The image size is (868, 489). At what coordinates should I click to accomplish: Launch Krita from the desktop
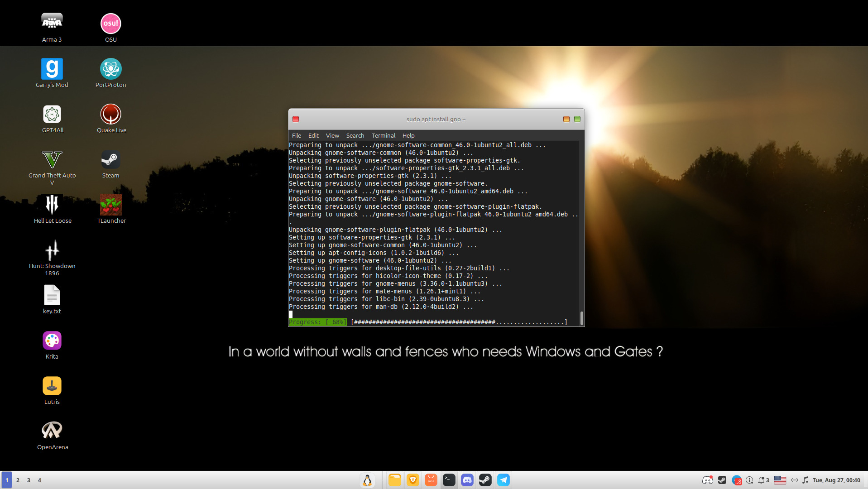pos(52,341)
